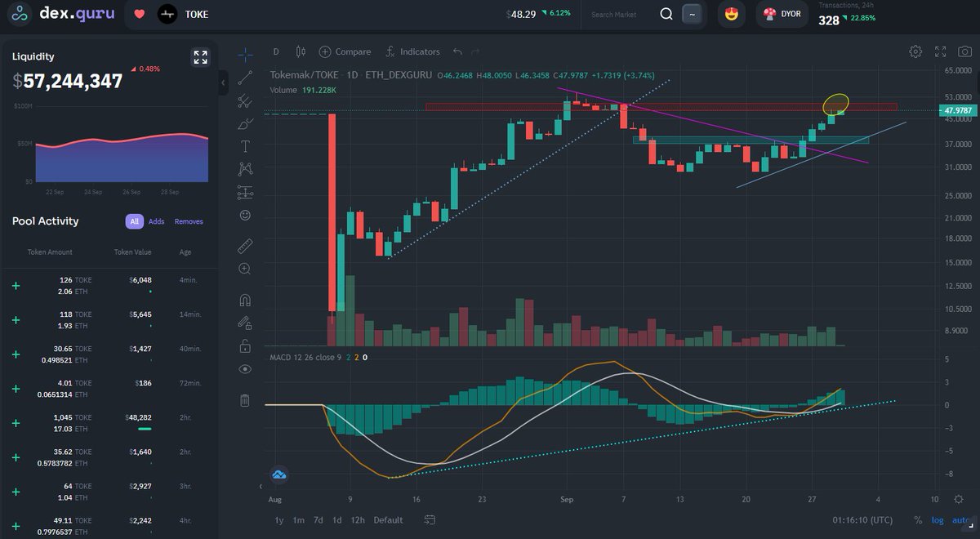This screenshot has width=980, height=539.
Task: Remove drawings with the trash icon
Action: click(x=245, y=400)
